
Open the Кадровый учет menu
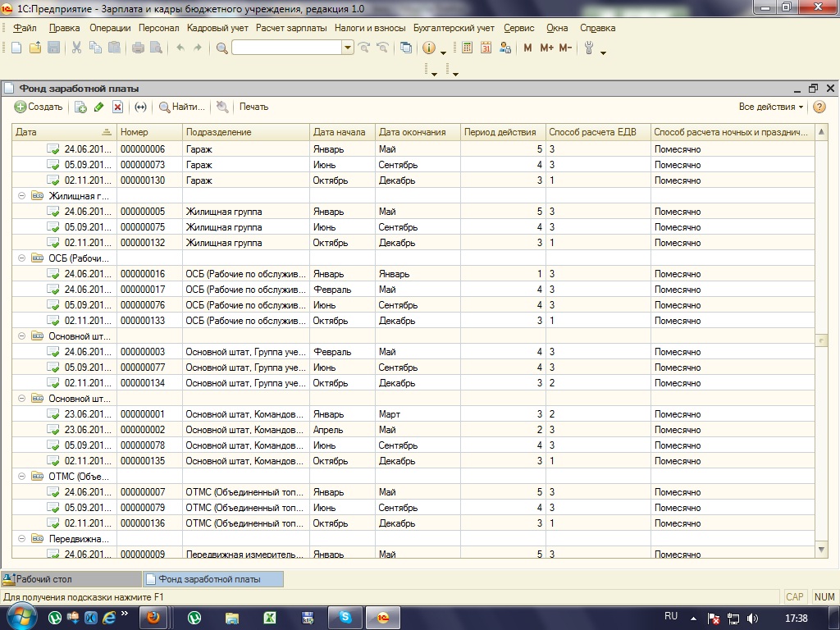click(x=217, y=28)
